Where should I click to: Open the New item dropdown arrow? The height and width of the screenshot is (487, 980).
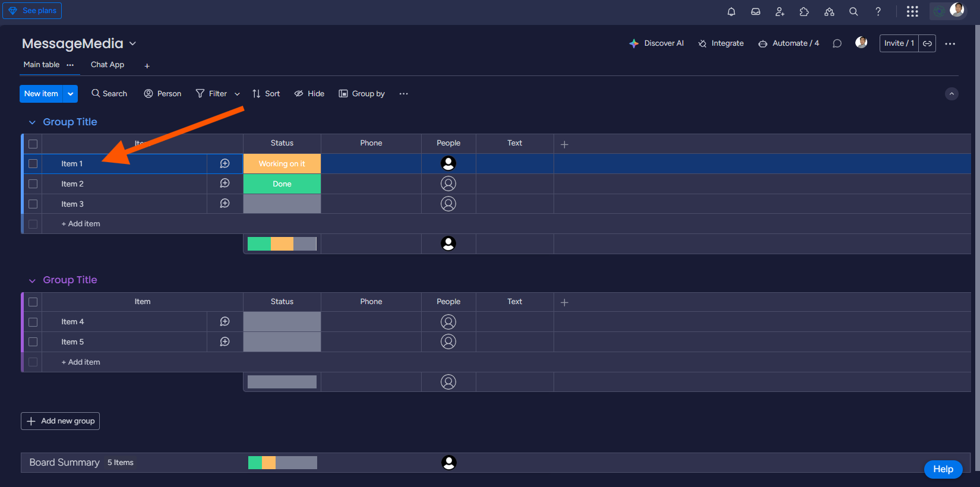(x=70, y=94)
